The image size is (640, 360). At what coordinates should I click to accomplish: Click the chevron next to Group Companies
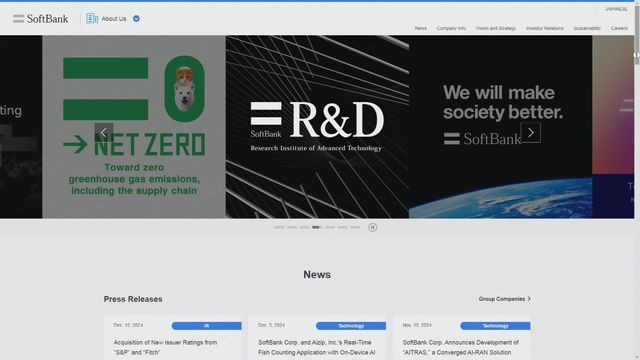[x=529, y=299]
